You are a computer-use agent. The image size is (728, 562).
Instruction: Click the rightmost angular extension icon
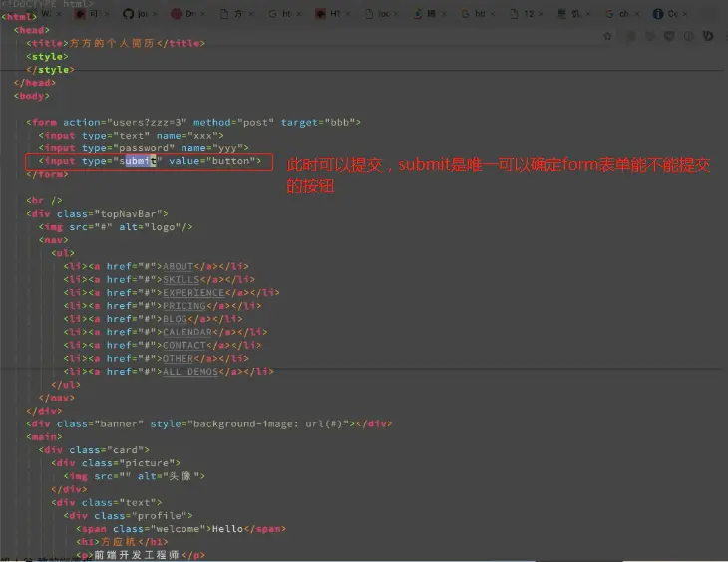[x=708, y=36]
